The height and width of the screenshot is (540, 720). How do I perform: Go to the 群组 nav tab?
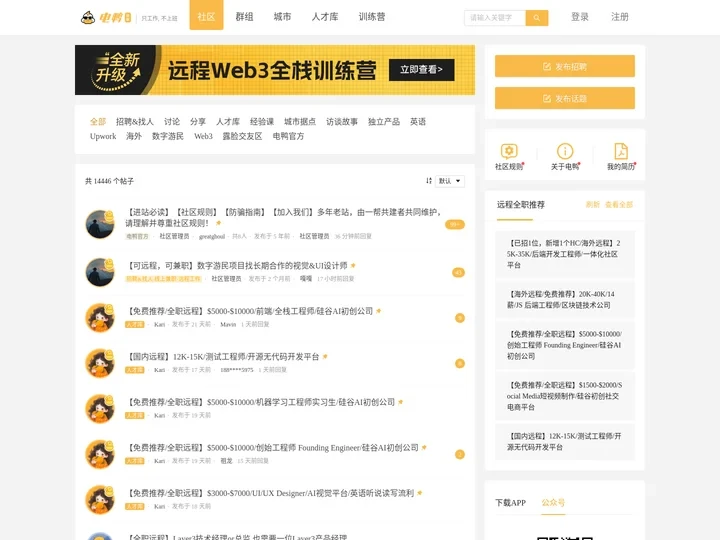pyautogui.click(x=244, y=17)
